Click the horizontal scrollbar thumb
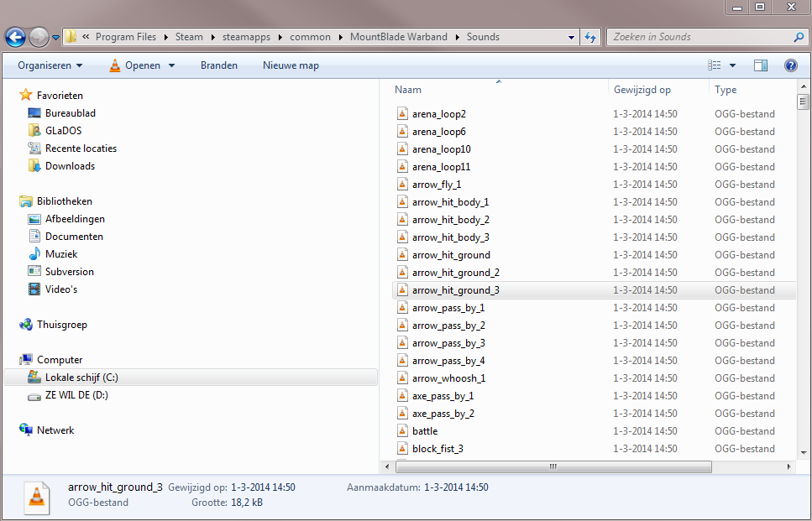Image resolution: width=812 pixels, height=521 pixels. pos(553,466)
